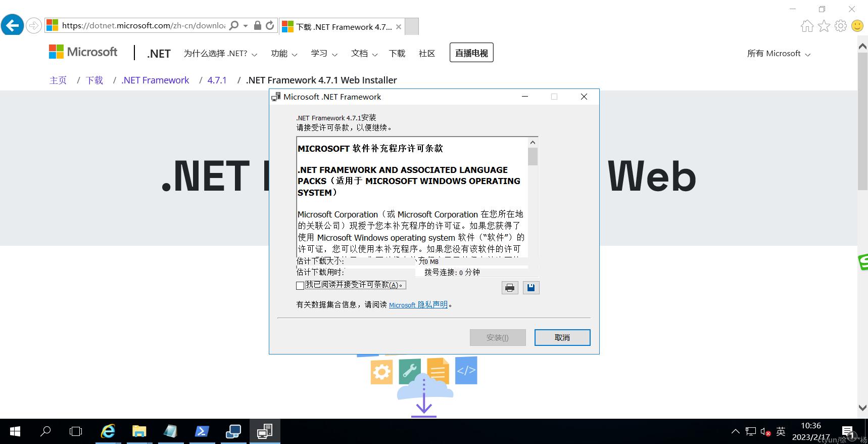
Task: Open browser tools gear icon
Action: pyautogui.click(x=841, y=26)
